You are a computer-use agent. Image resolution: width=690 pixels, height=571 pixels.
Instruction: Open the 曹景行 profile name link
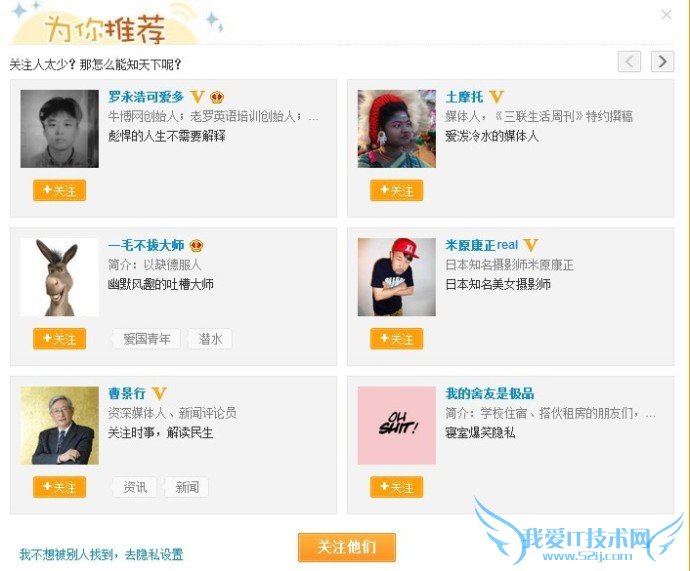point(127,393)
